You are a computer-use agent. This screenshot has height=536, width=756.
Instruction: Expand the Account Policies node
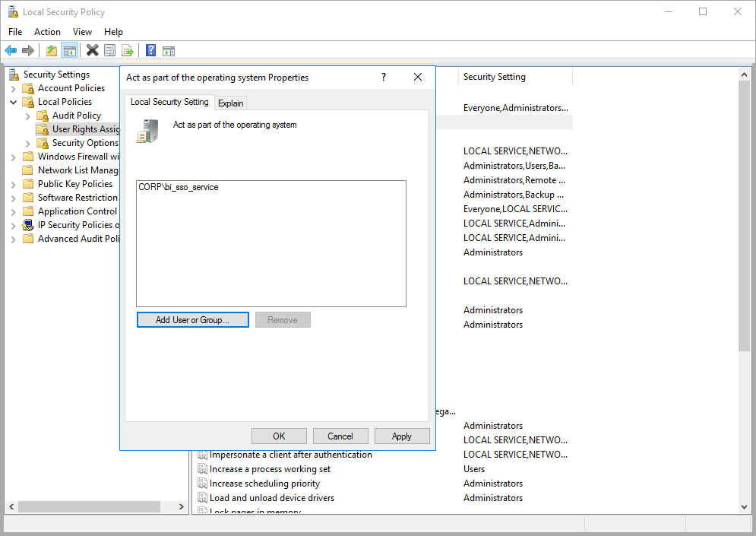13,87
